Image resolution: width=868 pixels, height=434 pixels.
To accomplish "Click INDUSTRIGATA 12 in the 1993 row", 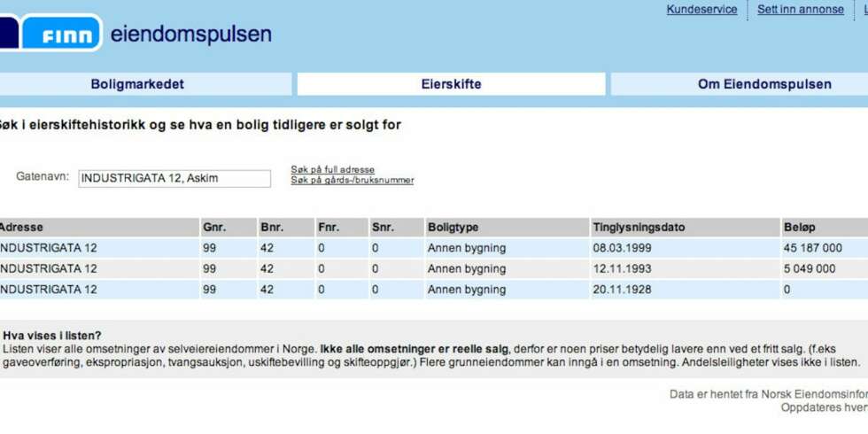I will tap(48, 269).
